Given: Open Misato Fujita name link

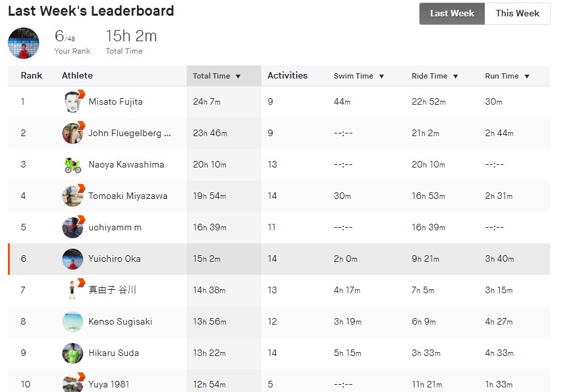Looking at the screenshot, I should pyautogui.click(x=115, y=101).
